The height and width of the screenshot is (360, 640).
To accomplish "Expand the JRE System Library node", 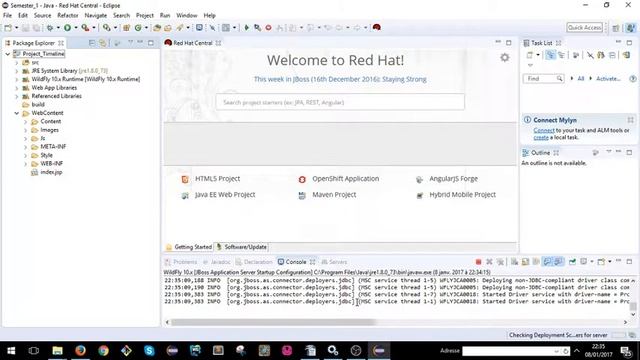I will [x=17, y=71].
